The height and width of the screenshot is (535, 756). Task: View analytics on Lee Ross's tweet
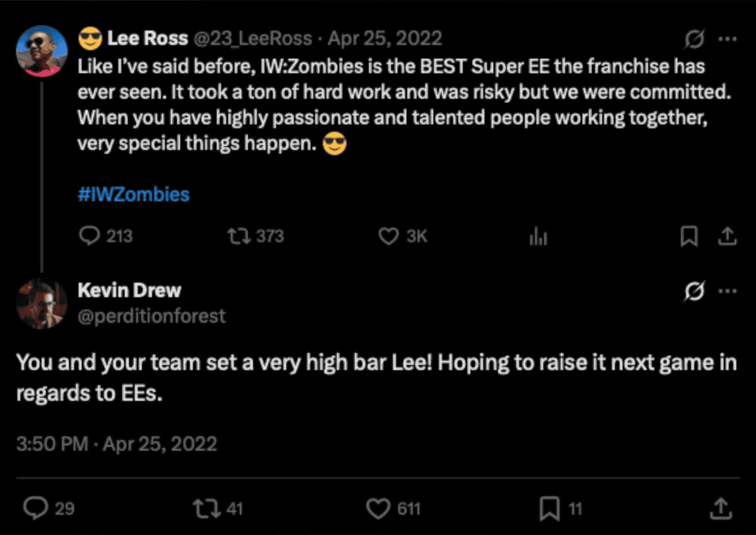[x=538, y=236]
